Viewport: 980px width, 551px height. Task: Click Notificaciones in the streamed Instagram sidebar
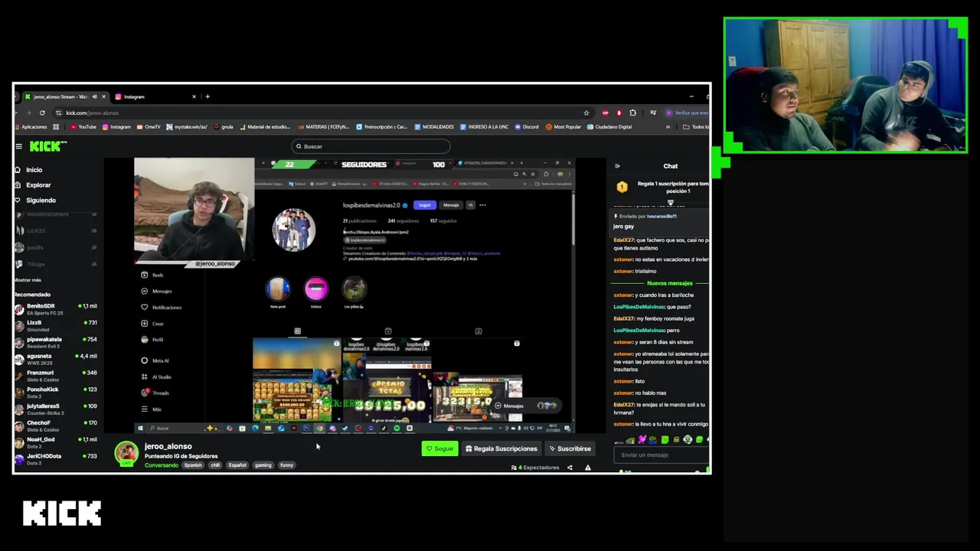pyautogui.click(x=162, y=307)
